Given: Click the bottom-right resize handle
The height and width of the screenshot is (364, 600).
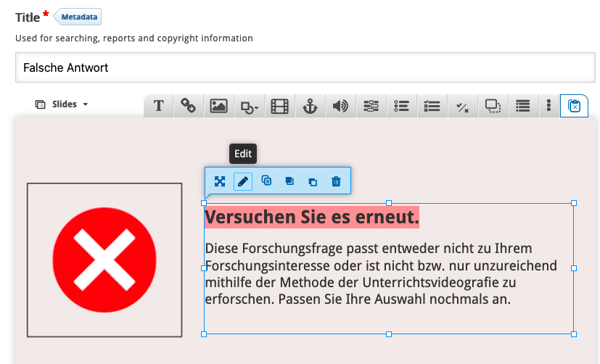Looking at the screenshot, I should [x=574, y=334].
